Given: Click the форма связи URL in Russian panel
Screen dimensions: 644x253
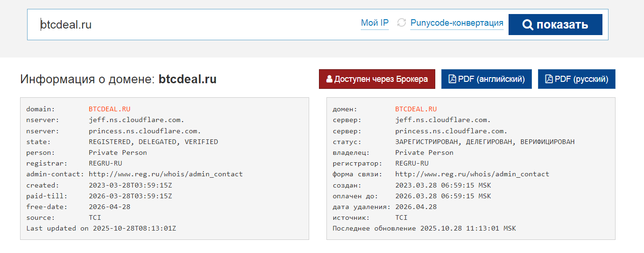Looking at the screenshot, I should tap(472, 174).
